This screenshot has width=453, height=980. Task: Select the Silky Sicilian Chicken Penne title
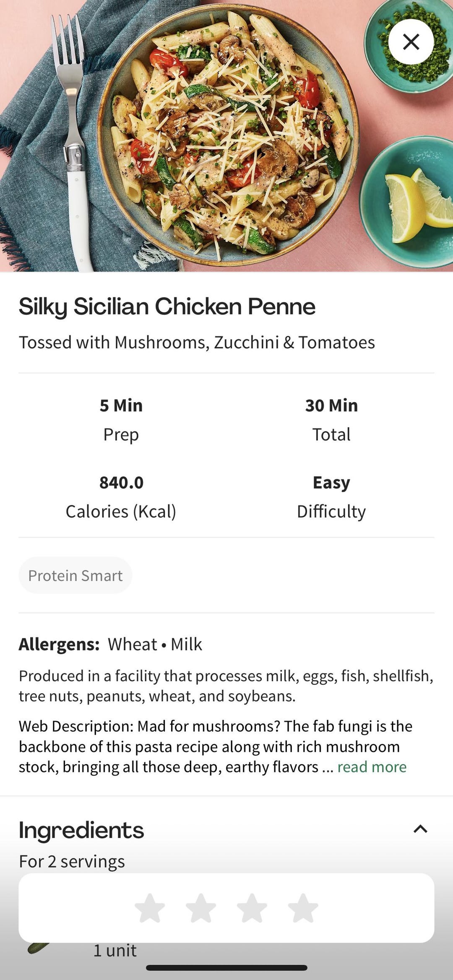(167, 307)
